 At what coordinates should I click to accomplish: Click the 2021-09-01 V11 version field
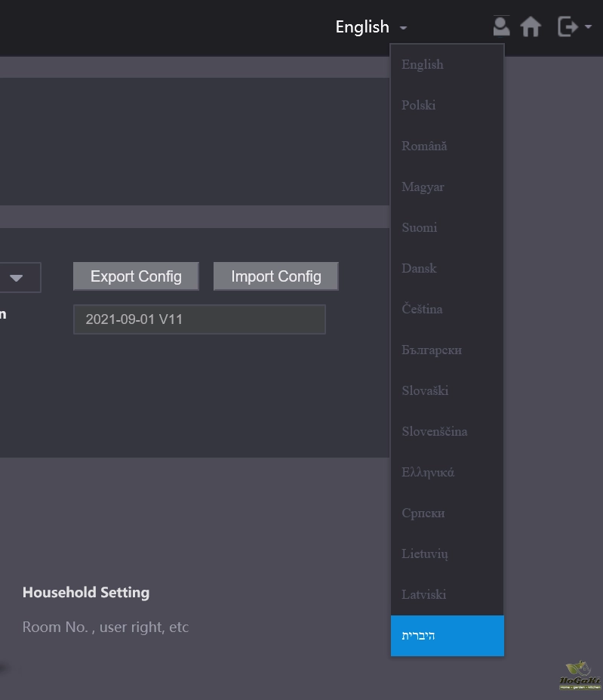click(199, 319)
